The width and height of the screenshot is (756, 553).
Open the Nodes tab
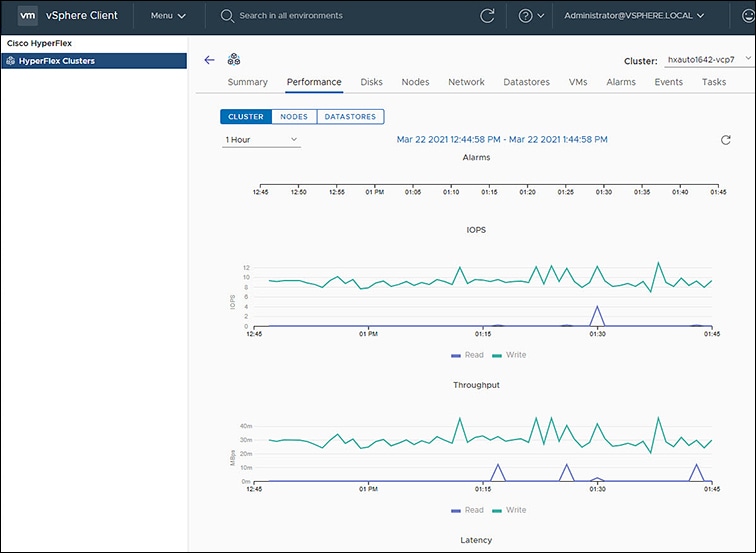[415, 82]
